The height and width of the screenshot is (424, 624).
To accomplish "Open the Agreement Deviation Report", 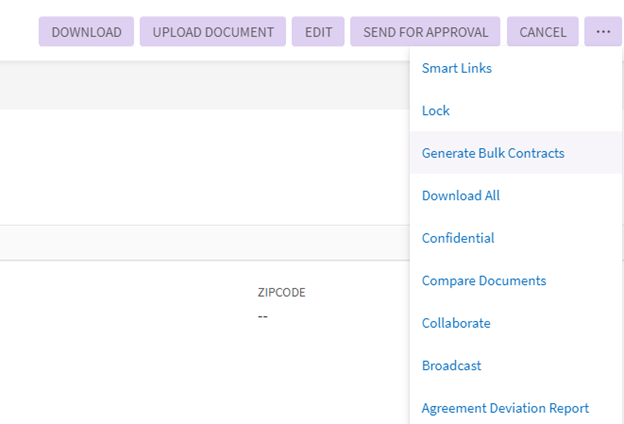I will point(505,408).
